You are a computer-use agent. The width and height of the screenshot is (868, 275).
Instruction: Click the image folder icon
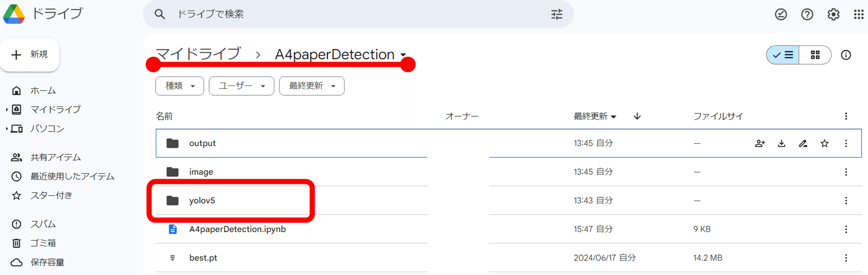point(173,172)
